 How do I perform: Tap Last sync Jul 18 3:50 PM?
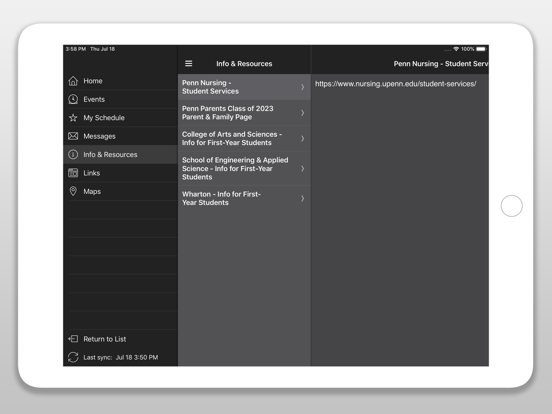point(120,357)
